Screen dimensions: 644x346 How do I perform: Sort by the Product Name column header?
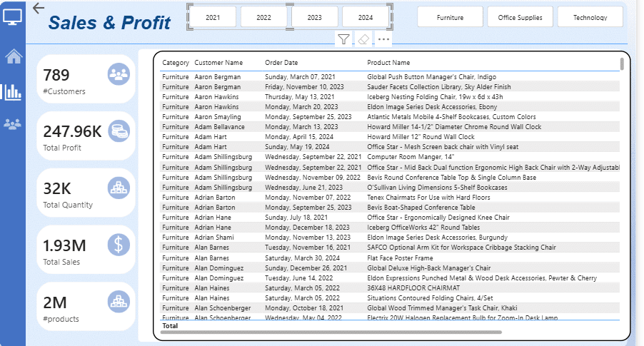click(388, 63)
